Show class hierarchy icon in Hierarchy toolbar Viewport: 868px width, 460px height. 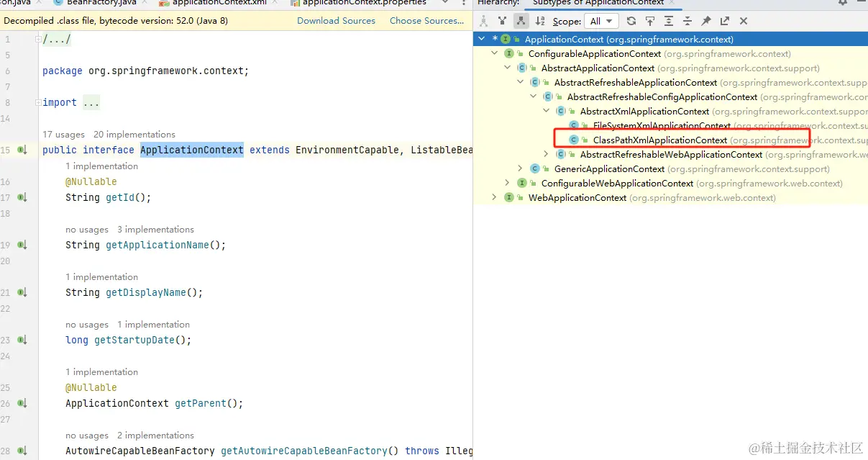(x=484, y=21)
